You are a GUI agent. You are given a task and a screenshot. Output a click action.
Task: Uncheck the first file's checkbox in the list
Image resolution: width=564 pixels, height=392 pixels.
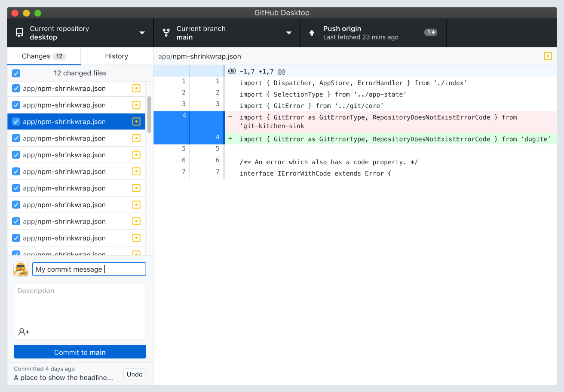pyautogui.click(x=16, y=89)
